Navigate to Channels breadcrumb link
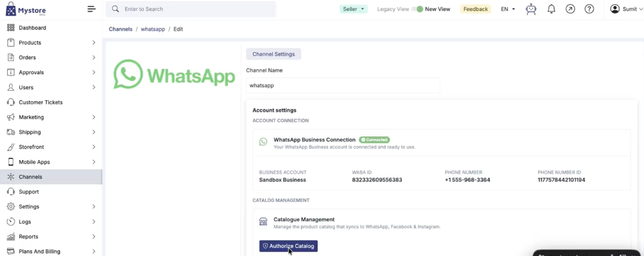644x256 pixels. click(x=121, y=29)
